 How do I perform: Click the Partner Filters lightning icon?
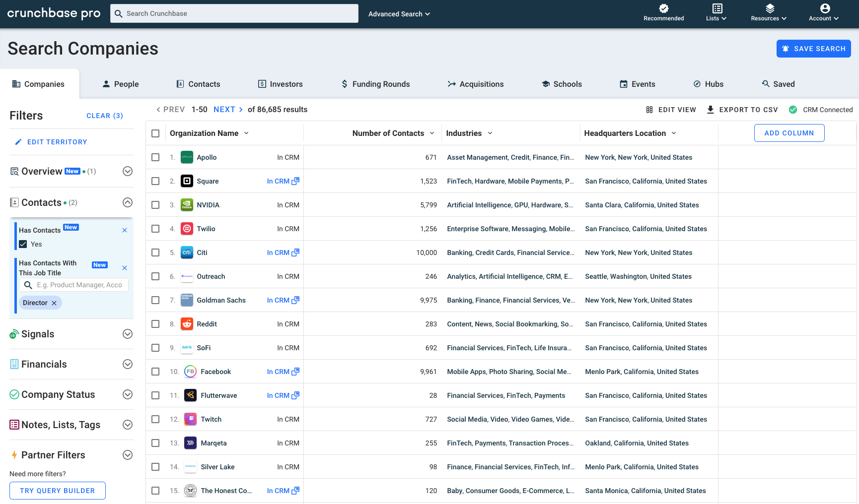tap(14, 455)
